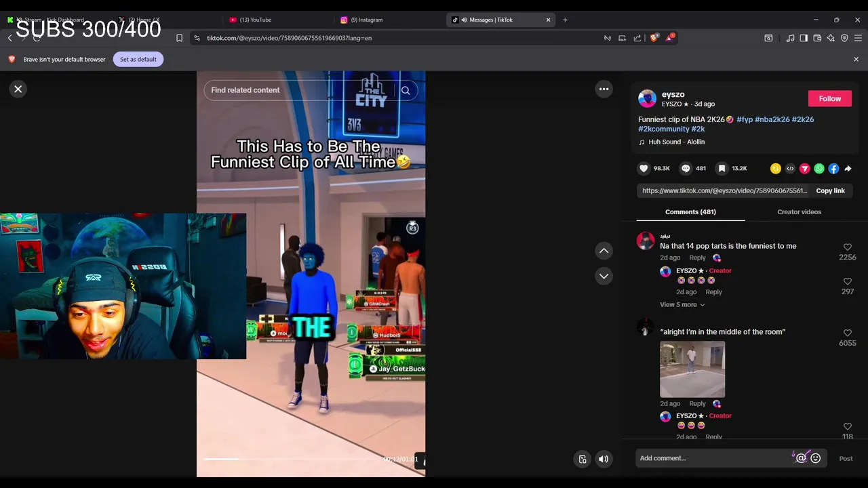Open comments via the speech bubble icon
The image size is (868, 488).
click(686, 168)
